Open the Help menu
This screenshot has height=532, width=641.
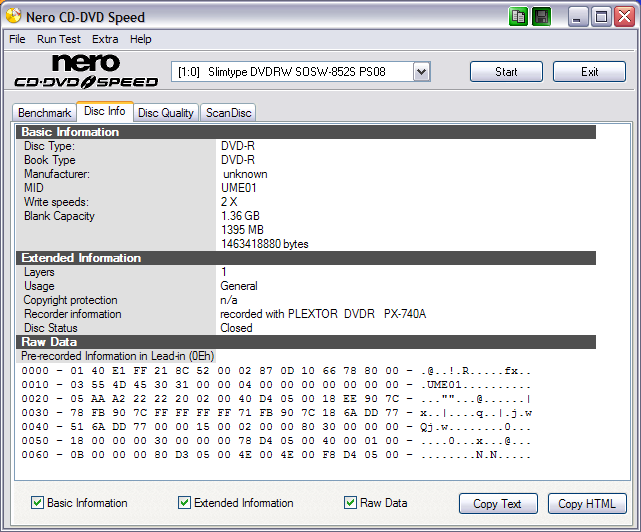click(141, 39)
